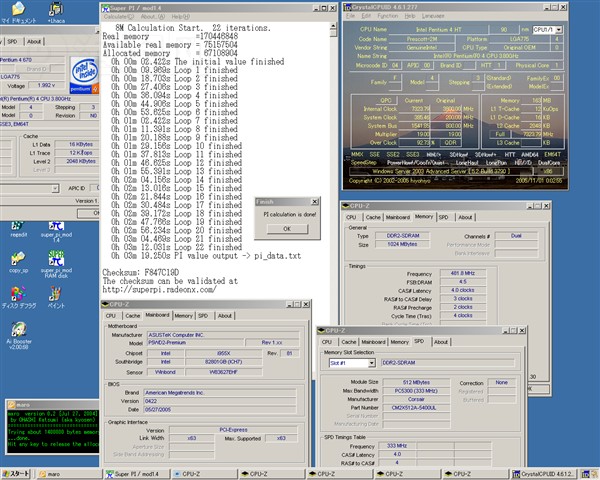Image resolution: width=600 pixels, height=480 pixels.
Task: Open the Ai Booster v2.00.68 shortcut
Action: coord(19,336)
